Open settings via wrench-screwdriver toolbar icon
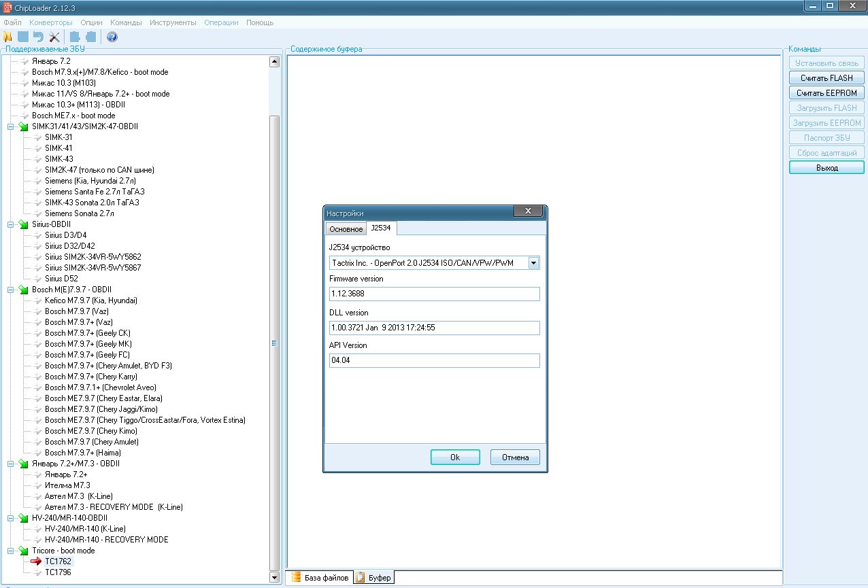The width and height of the screenshot is (868, 588). (54, 37)
